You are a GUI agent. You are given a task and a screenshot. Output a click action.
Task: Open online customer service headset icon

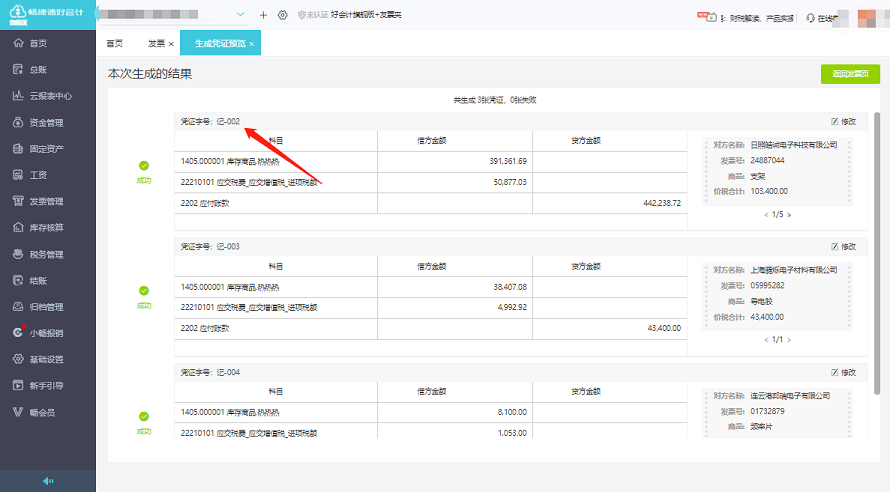[x=811, y=18]
